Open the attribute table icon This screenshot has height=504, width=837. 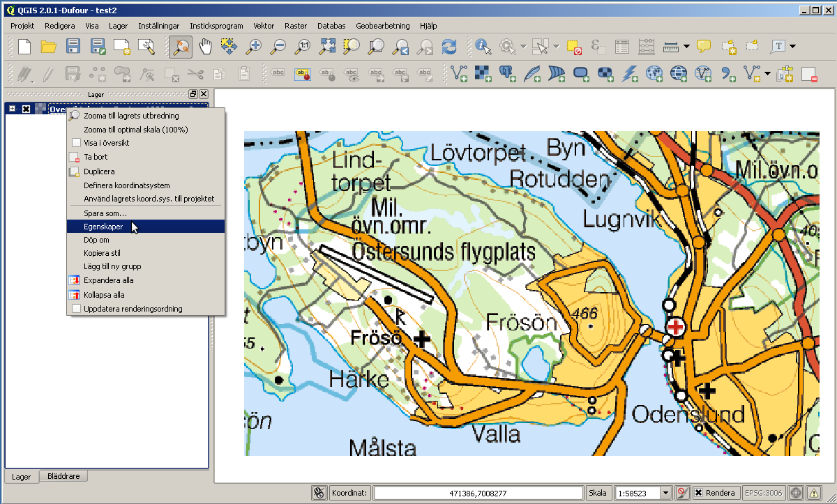pos(622,47)
